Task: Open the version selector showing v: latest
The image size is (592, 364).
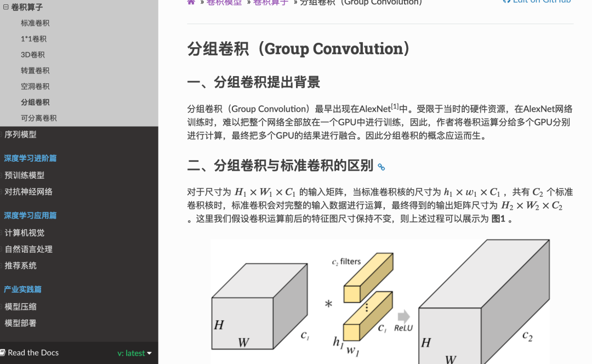Action: click(x=134, y=353)
